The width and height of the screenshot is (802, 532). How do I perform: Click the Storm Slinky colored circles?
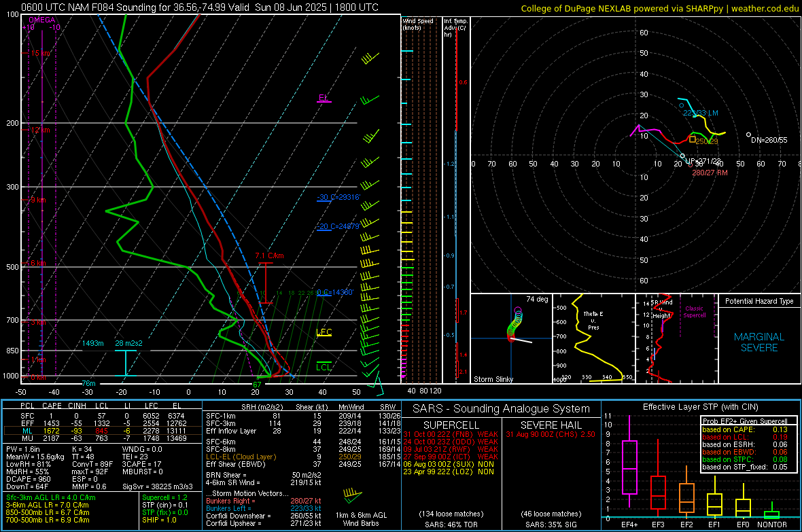tap(515, 324)
